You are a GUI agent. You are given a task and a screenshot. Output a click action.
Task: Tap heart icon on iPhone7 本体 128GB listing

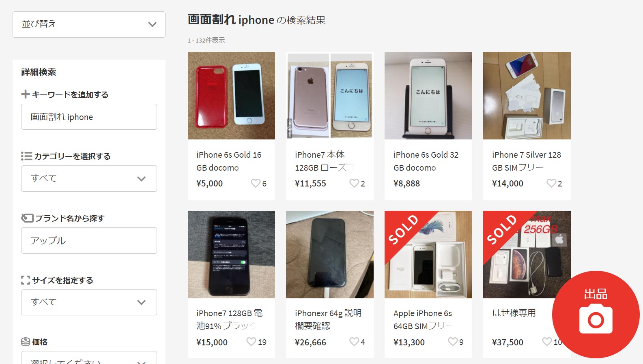[354, 183]
